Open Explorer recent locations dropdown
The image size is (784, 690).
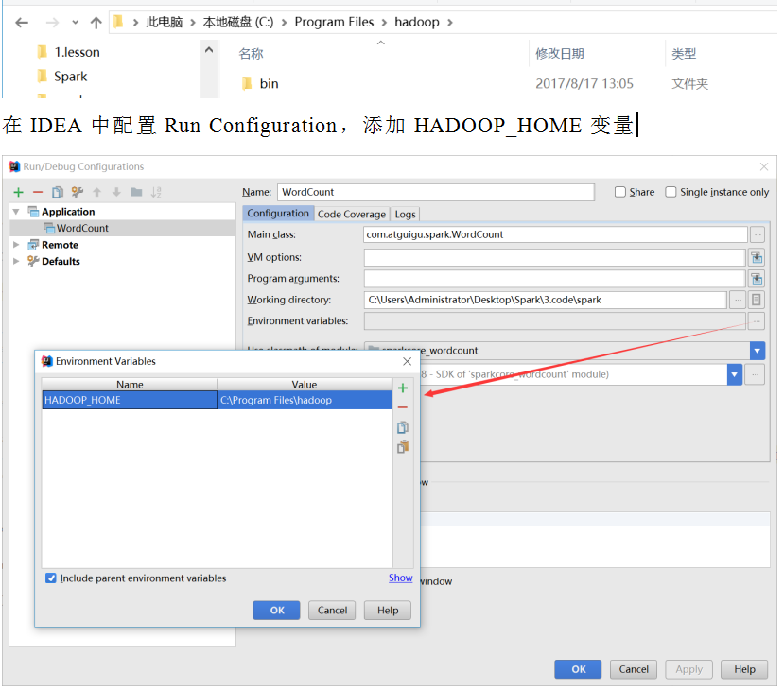pos(75,23)
